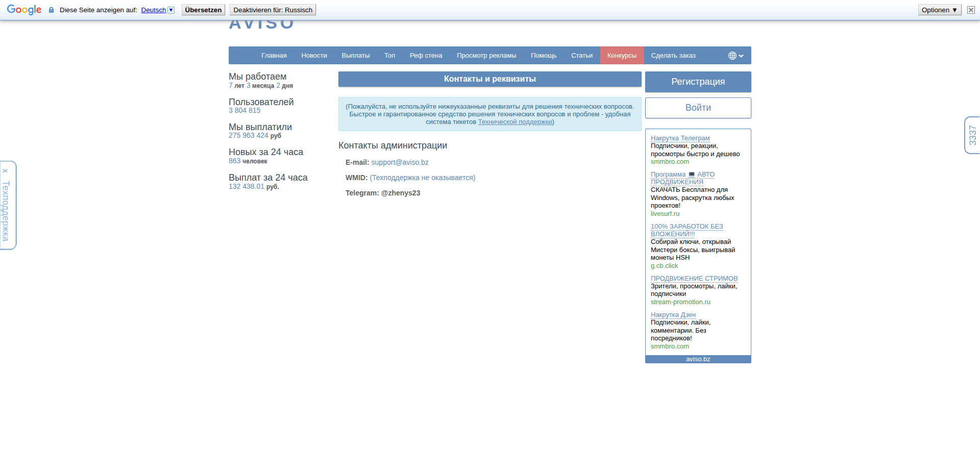Click the stream-promotion.ru link
The width and height of the screenshot is (980, 472).
(681, 302)
